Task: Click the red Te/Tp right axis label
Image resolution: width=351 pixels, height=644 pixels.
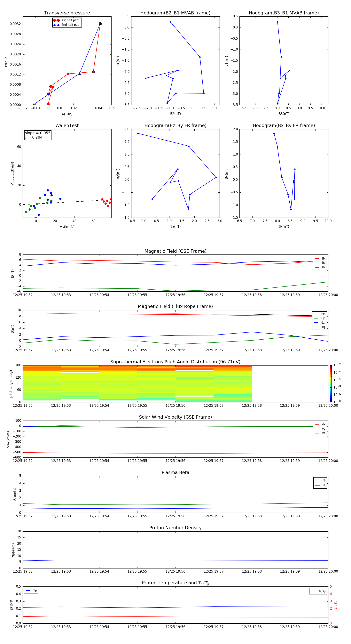Action: [336, 605]
